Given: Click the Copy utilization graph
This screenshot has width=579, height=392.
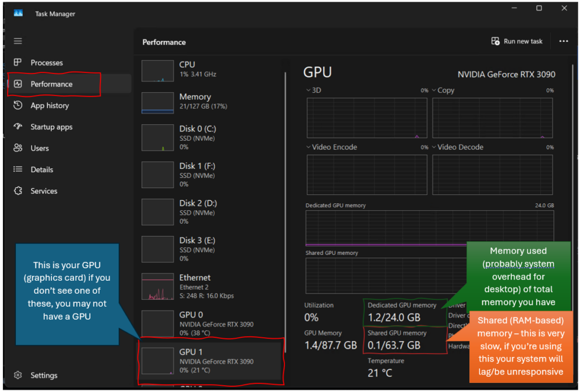Looking at the screenshot, I should point(492,118).
